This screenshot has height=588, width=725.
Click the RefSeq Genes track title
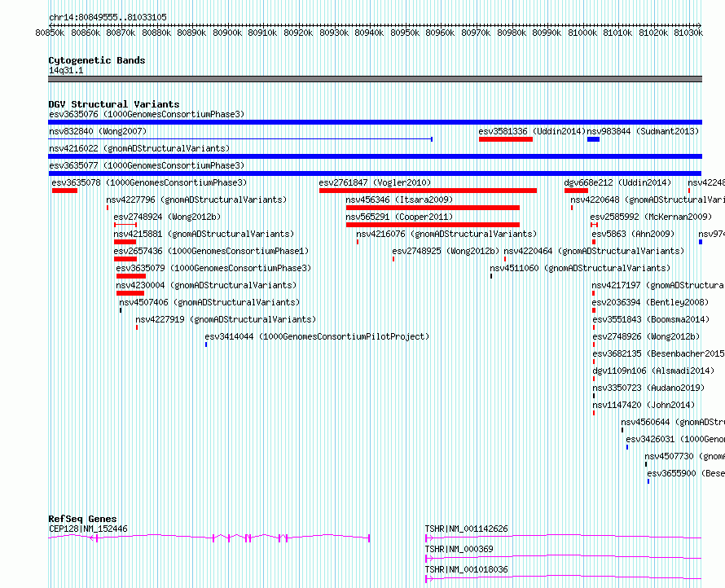[x=82, y=519]
